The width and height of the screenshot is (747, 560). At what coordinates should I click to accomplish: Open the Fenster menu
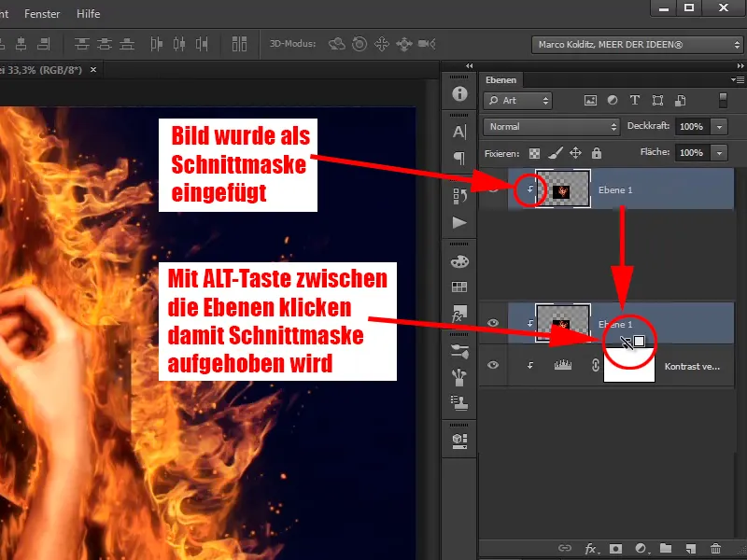42,14
